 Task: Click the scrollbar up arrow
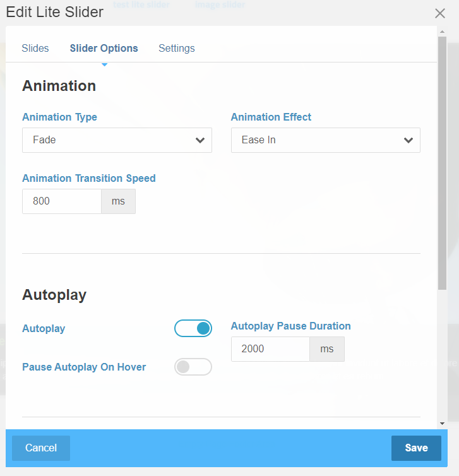(x=442, y=31)
